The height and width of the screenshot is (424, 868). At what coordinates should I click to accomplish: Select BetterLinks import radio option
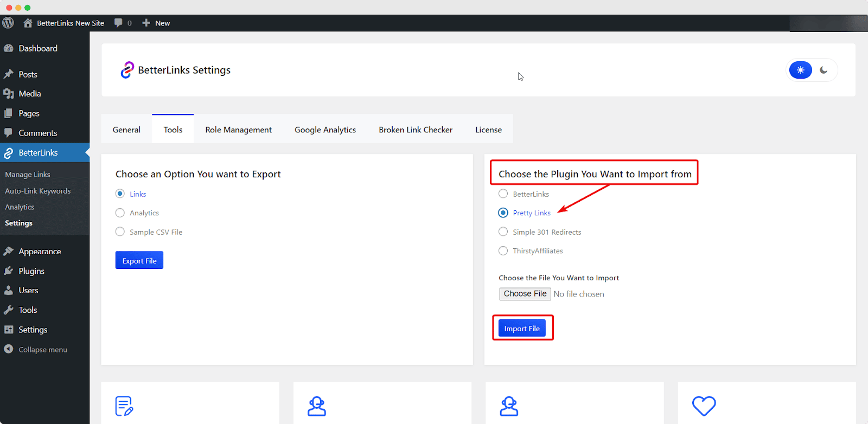point(503,194)
